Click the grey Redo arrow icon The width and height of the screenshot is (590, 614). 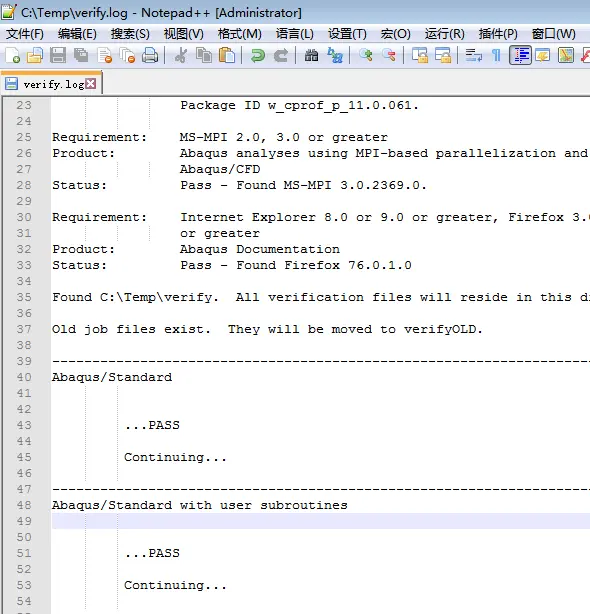(280, 56)
